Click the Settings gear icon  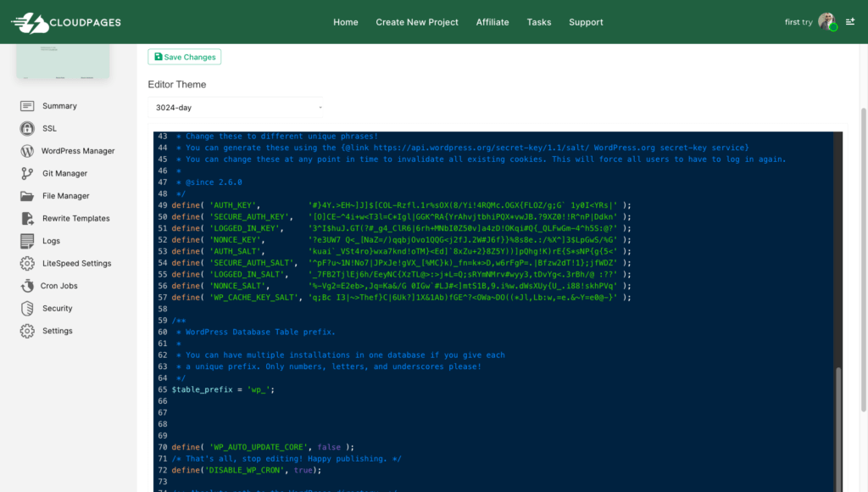(x=27, y=331)
